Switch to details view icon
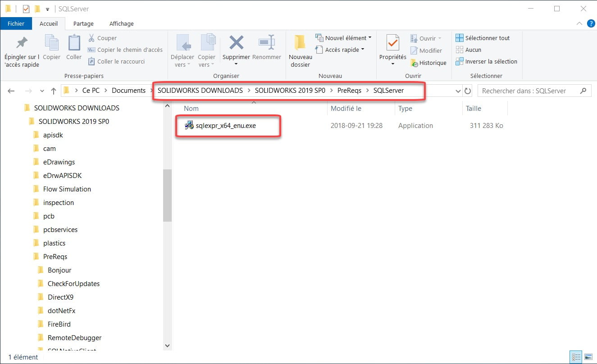Screen dimensions: 597x364 [575, 358]
